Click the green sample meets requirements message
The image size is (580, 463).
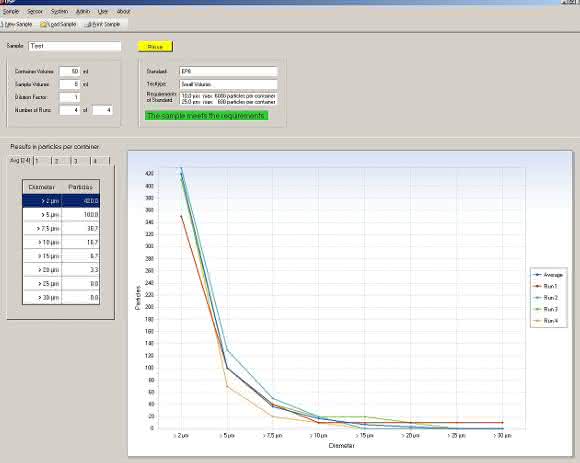(206, 115)
